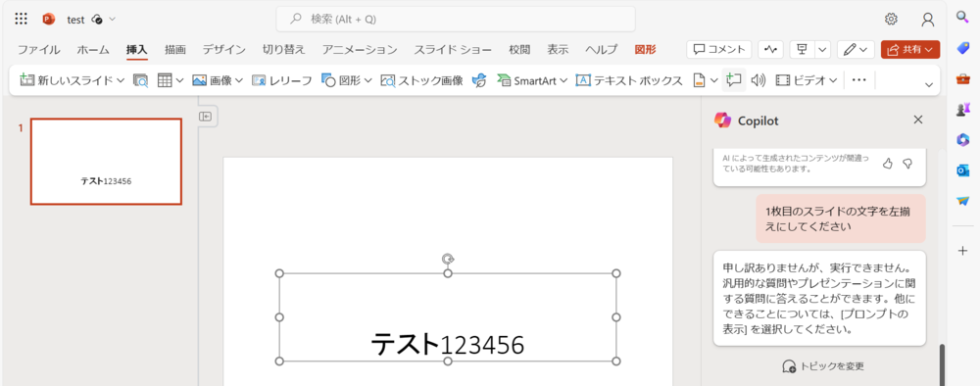
Task: Open the Shape format tab
Action: click(645, 49)
